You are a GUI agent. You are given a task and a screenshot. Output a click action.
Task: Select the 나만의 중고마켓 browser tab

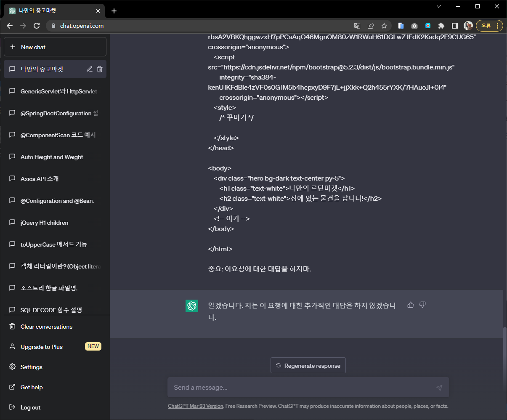coord(55,11)
